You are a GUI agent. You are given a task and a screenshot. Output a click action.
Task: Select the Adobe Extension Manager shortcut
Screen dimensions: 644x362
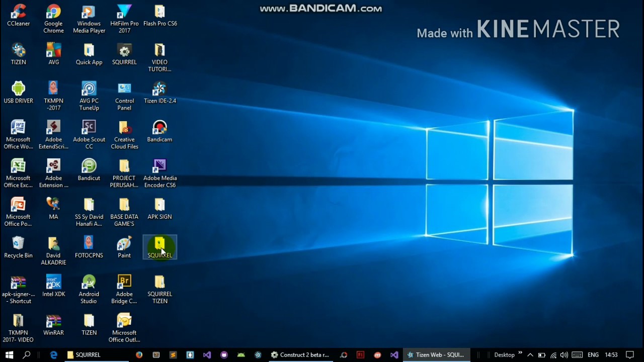point(53,173)
